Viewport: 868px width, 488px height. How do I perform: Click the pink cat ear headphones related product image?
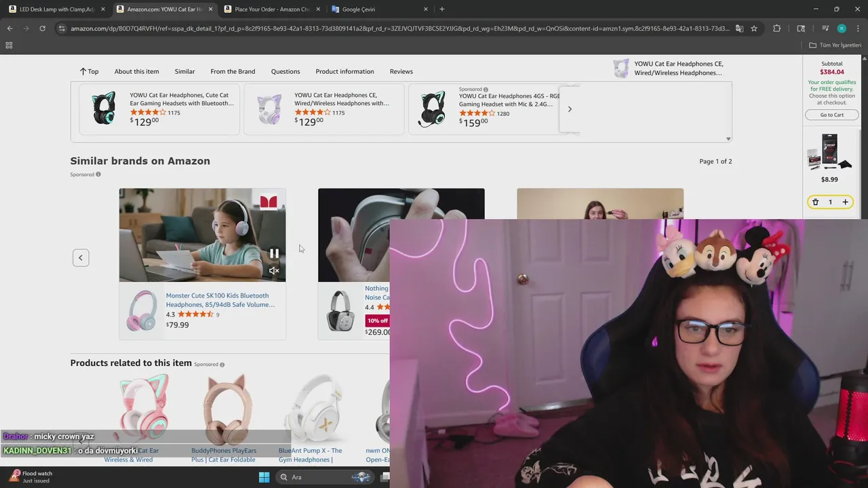click(x=144, y=407)
